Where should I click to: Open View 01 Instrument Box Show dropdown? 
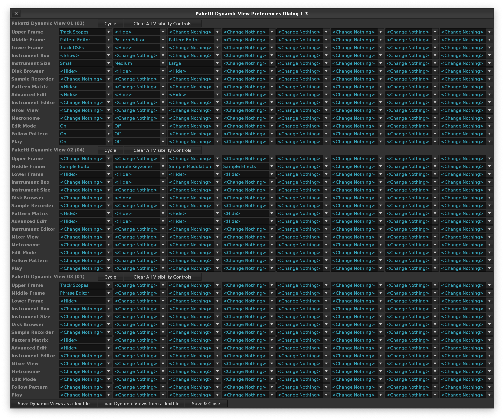tap(85, 55)
